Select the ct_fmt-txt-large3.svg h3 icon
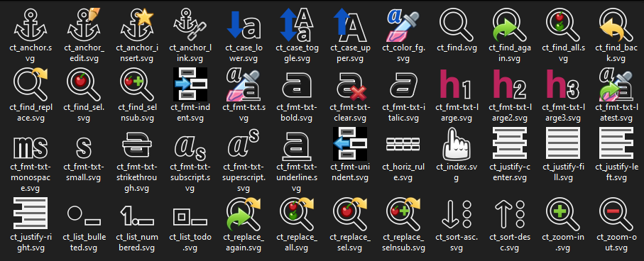 [562, 84]
